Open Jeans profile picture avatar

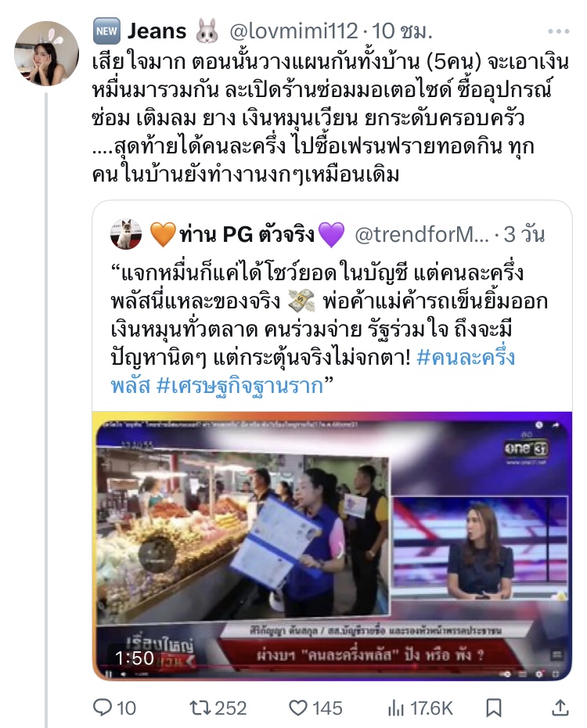tap(46, 53)
